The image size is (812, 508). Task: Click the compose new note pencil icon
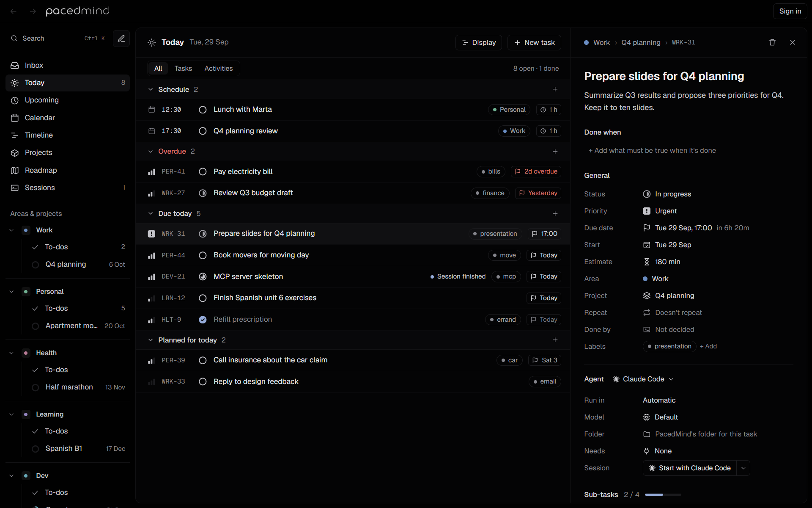(121, 39)
